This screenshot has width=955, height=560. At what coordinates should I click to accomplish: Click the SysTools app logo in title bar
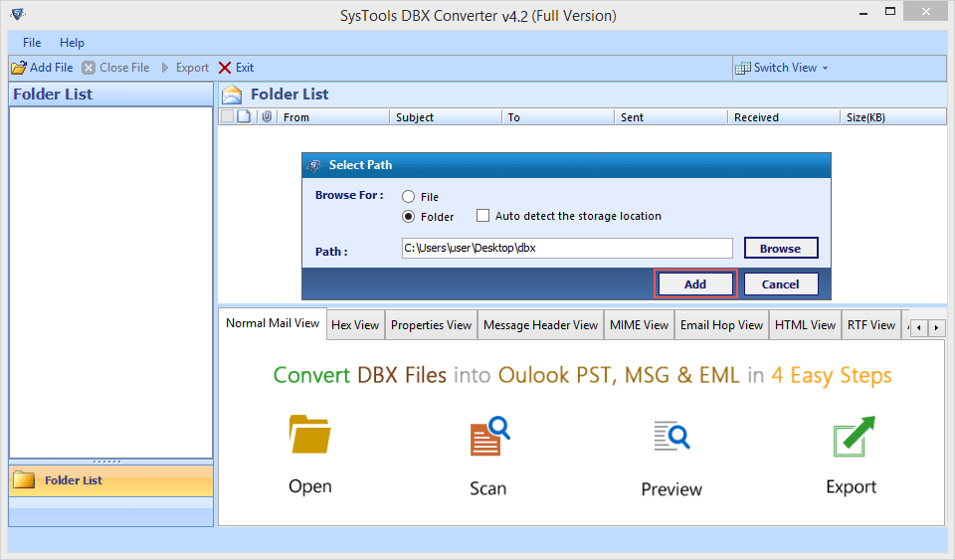tap(18, 13)
